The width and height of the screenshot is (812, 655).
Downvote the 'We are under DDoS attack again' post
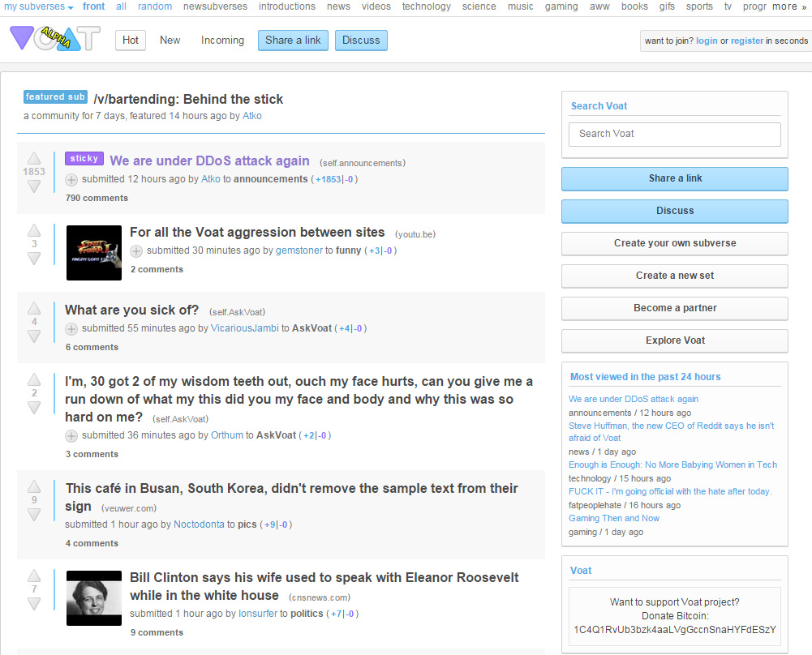point(34,186)
